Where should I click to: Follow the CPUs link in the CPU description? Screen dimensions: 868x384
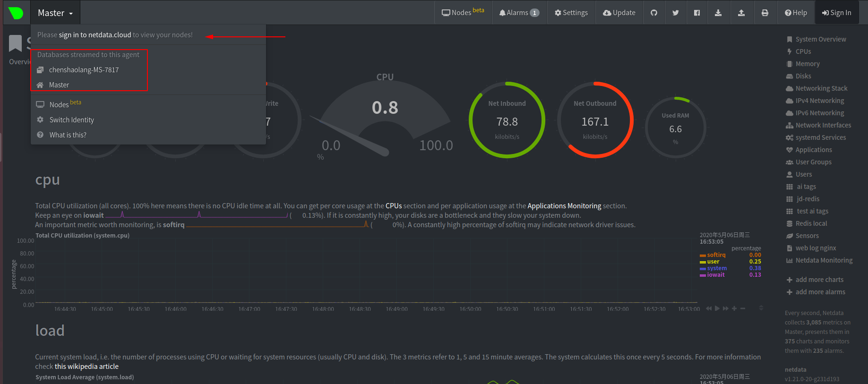click(x=394, y=206)
